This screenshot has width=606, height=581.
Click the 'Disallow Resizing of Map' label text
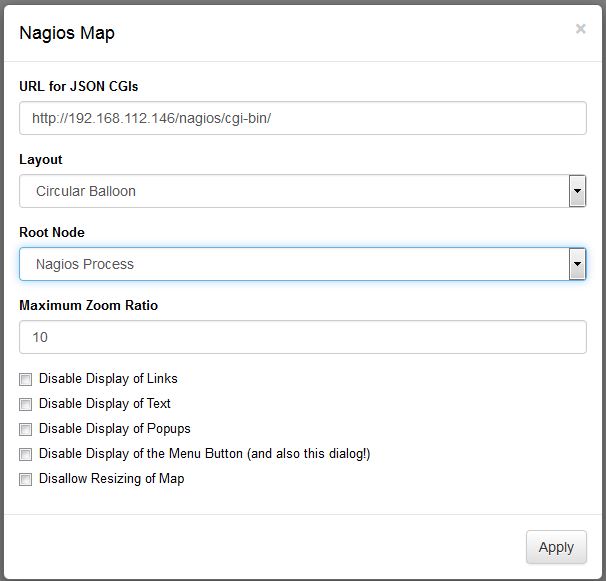pos(111,479)
